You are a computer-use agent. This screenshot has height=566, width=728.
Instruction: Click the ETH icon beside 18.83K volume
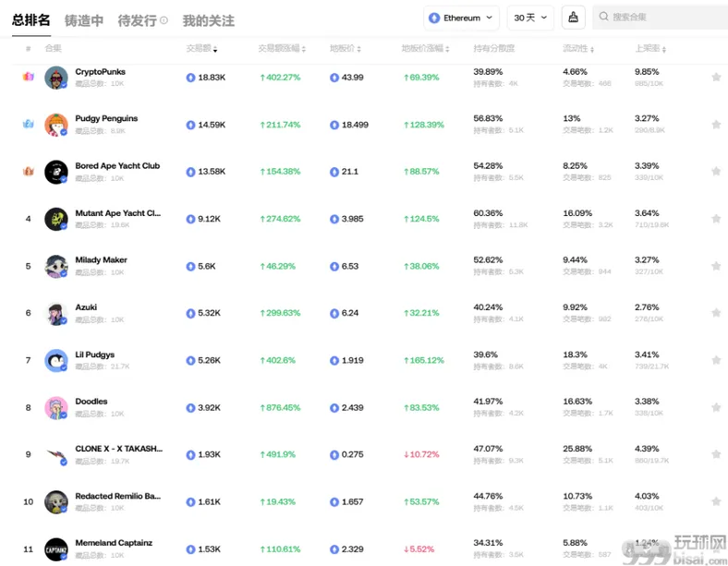[190, 78]
